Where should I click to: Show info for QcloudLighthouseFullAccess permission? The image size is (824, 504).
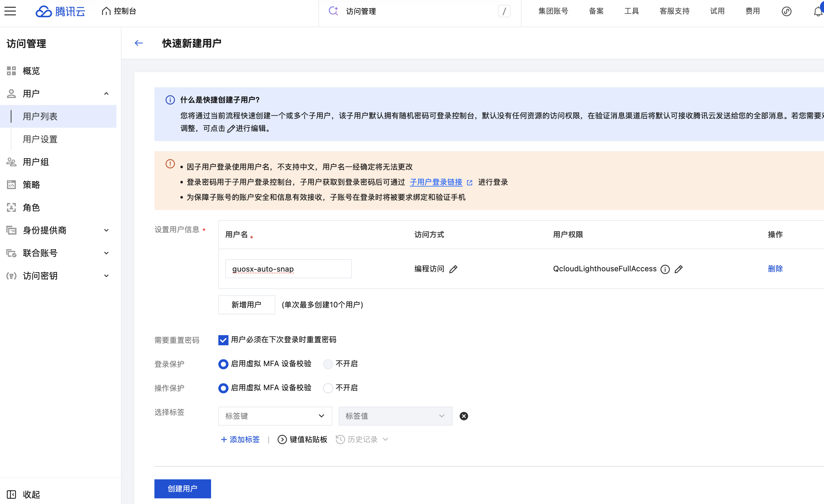(x=665, y=269)
